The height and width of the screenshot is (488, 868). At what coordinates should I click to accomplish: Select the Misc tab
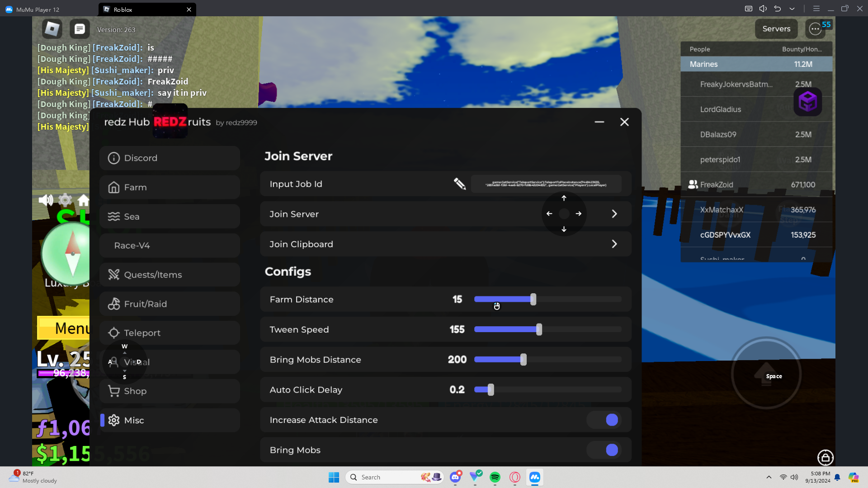(x=170, y=420)
